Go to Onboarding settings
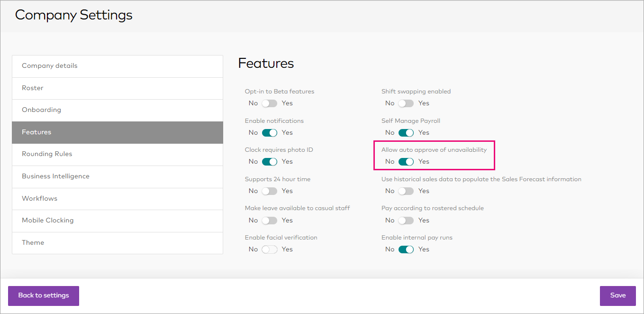Screen dimensions: 644x314 [117, 110]
